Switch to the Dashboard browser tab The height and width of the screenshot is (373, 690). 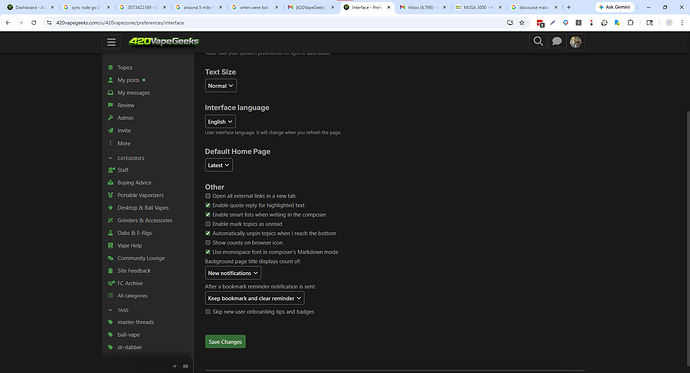(x=30, y=7)
